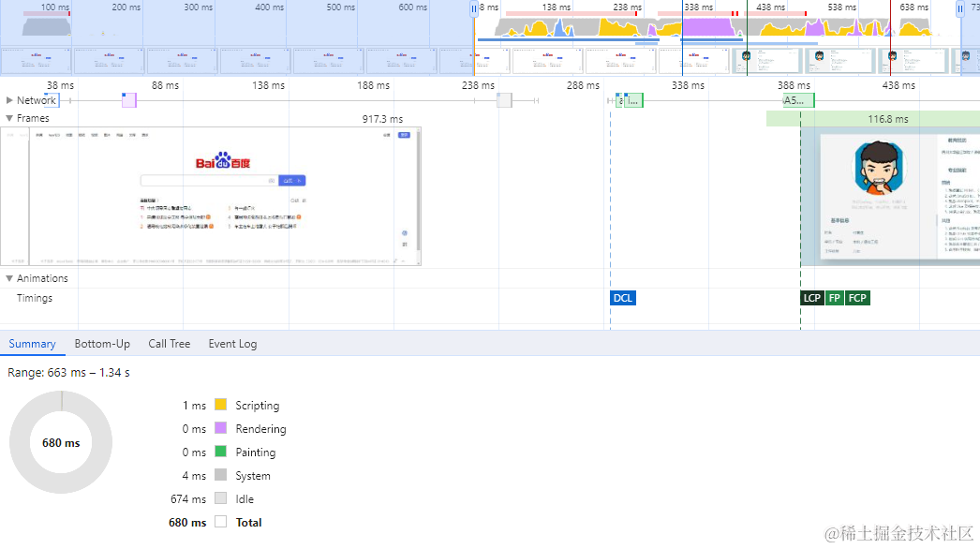The image size is (980, 549).
Task: Click the Scripting legend label
Action: point(258,405)
